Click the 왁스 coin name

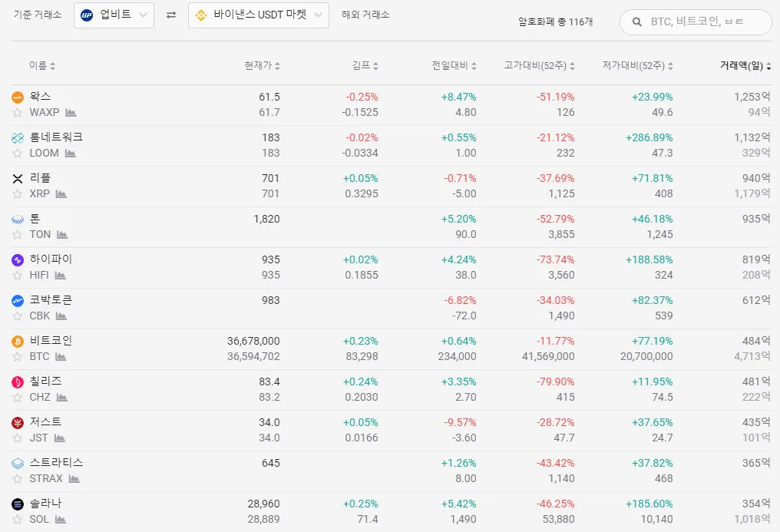(40, 97)
